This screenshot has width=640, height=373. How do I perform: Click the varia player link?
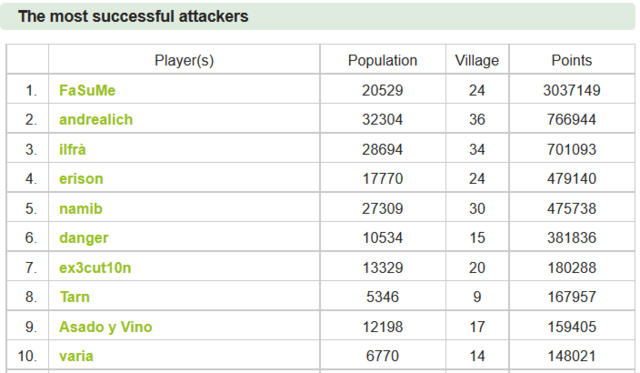[x=76, y=356]
